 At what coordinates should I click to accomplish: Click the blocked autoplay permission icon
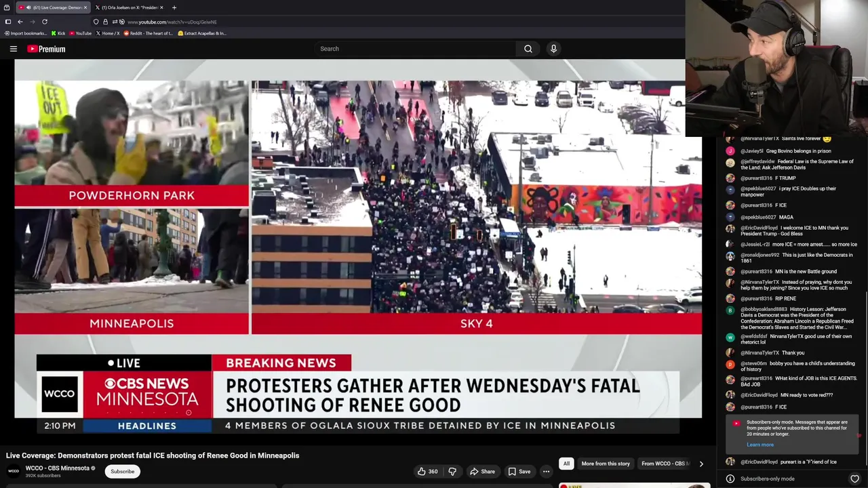click(x=121, y=22)
